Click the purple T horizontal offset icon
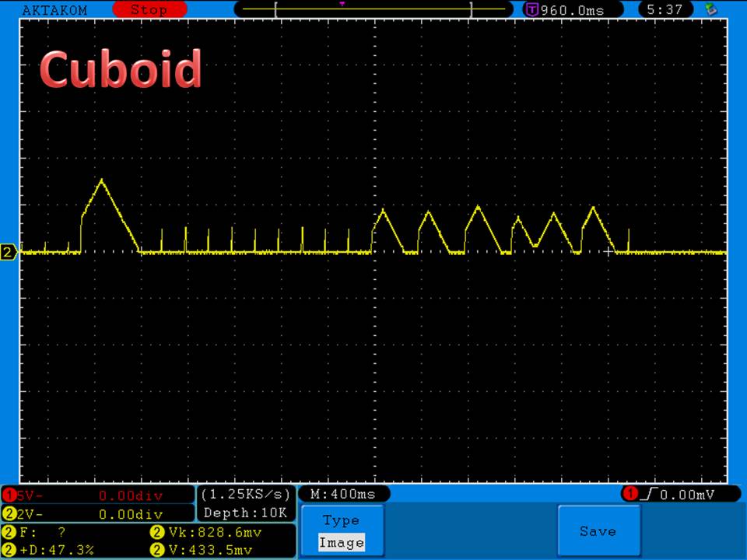The height and width of the screenshot is (560, 747). pos(532,10)
